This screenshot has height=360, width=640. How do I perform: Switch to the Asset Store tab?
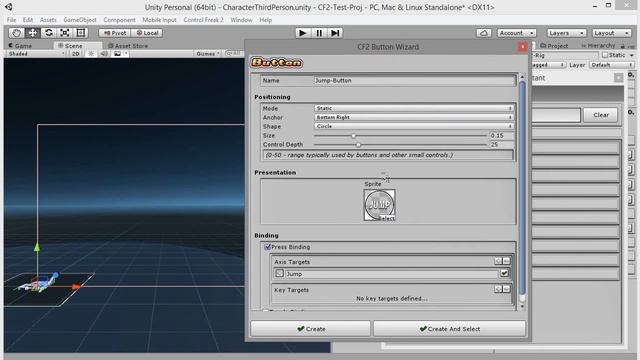click(128, 46)
